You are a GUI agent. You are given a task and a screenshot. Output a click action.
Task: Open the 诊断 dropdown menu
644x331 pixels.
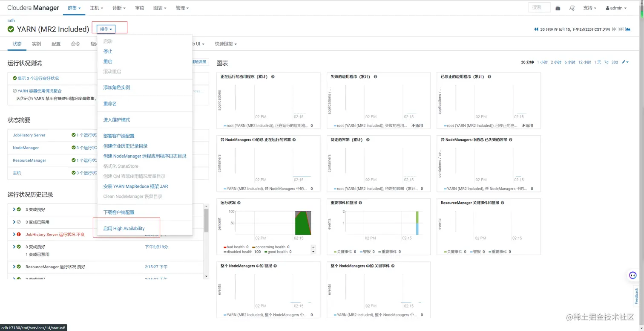tap(119, 8)
